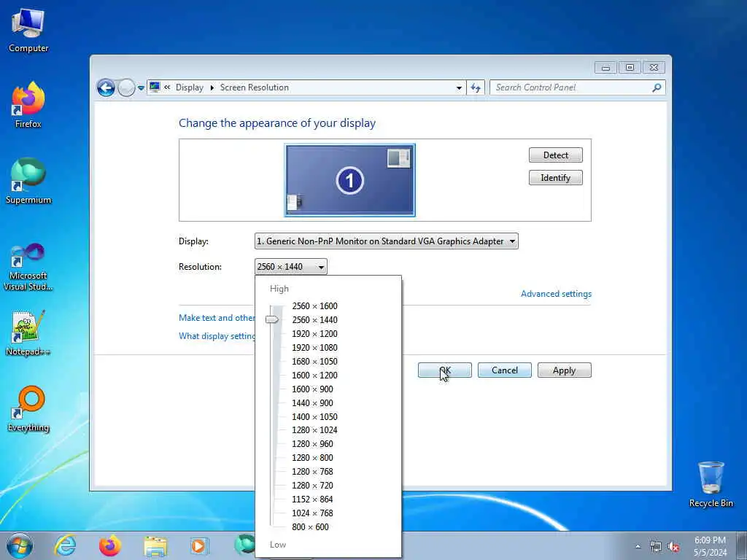Open the Advanced settings link
This screenshot has width=747, height=560.
(556, 293)
